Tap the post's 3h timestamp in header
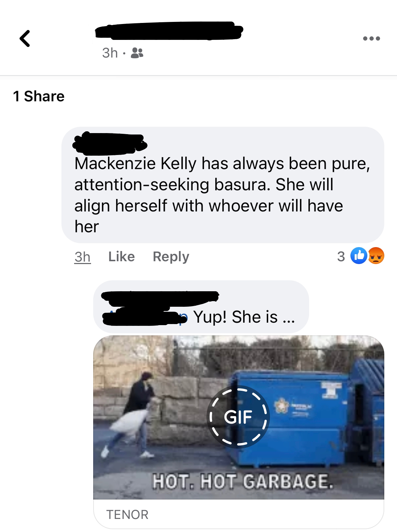The width and height of the screenshot is (397, 532). coord(110,53)
